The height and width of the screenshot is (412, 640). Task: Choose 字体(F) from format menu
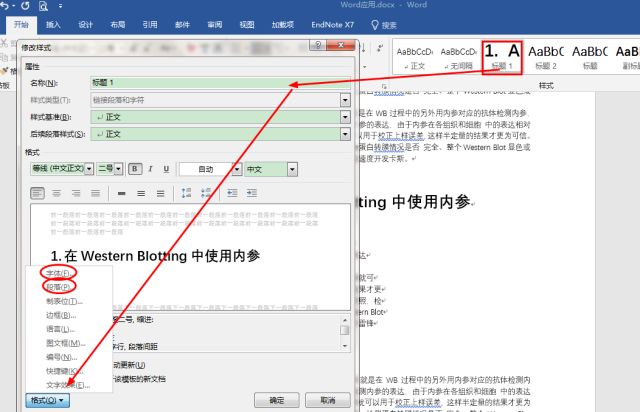60,273
